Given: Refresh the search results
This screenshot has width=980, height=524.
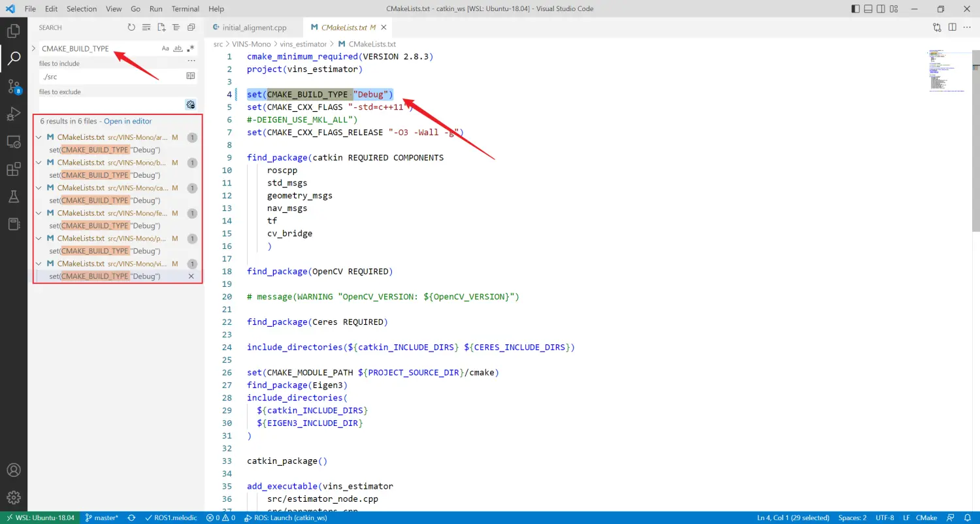Looking at the screenshot, I should click(x=131, y=27).
